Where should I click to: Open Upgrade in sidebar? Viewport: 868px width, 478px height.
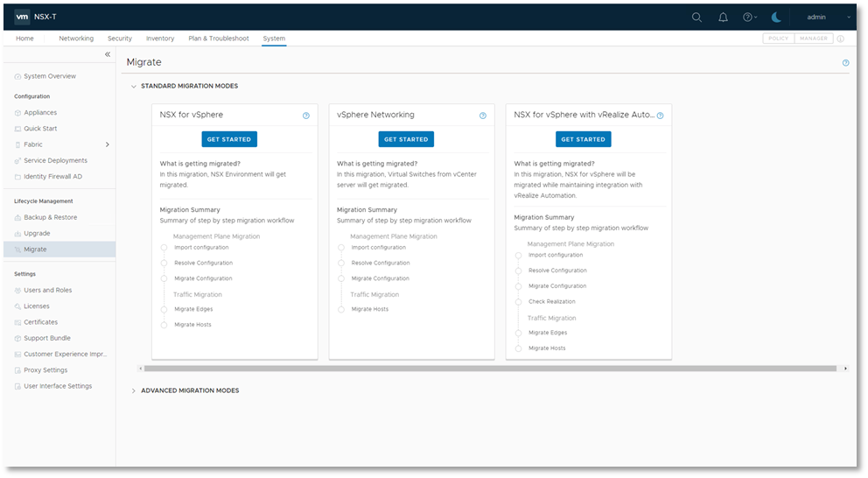[37, 234]
